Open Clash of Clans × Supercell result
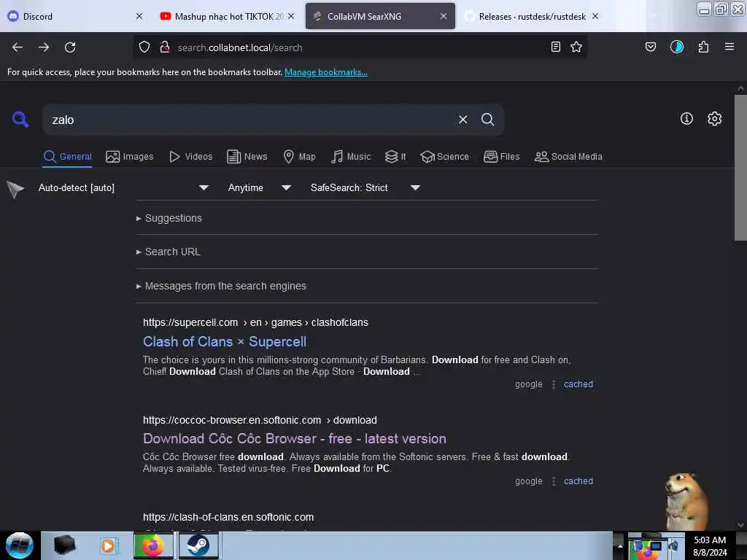 tap(225, 341)
